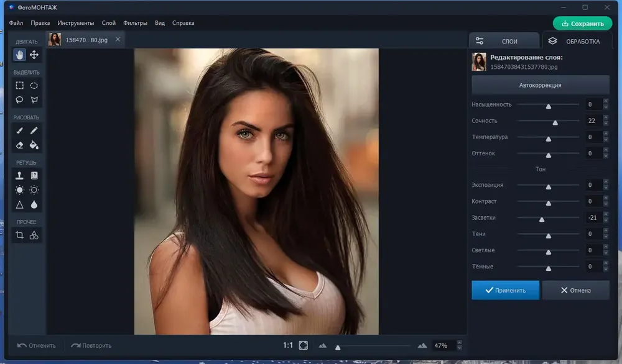
Task: Decrease the Засветки value stepper
Action: [606, 221]
